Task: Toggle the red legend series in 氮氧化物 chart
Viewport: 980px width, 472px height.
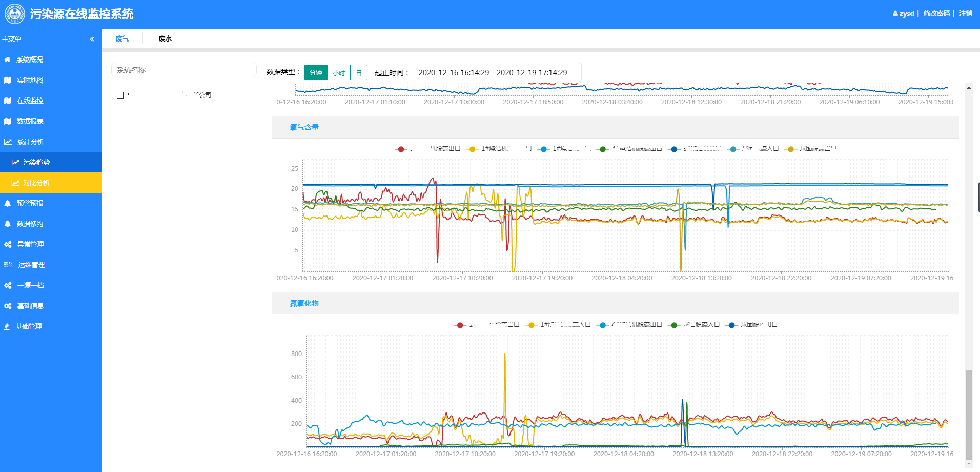Action: point(460,325)
